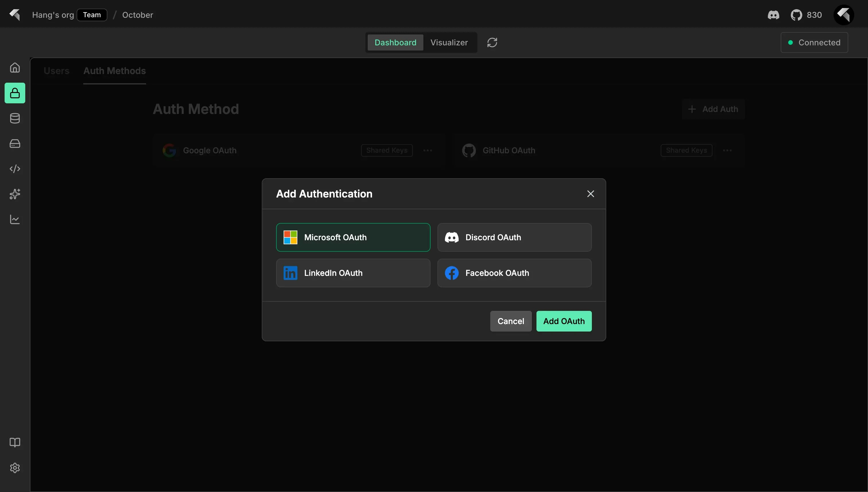Open the Functions code icon in sidebar
This screenshot has width=868, height=492.
(x=15, y=168)
